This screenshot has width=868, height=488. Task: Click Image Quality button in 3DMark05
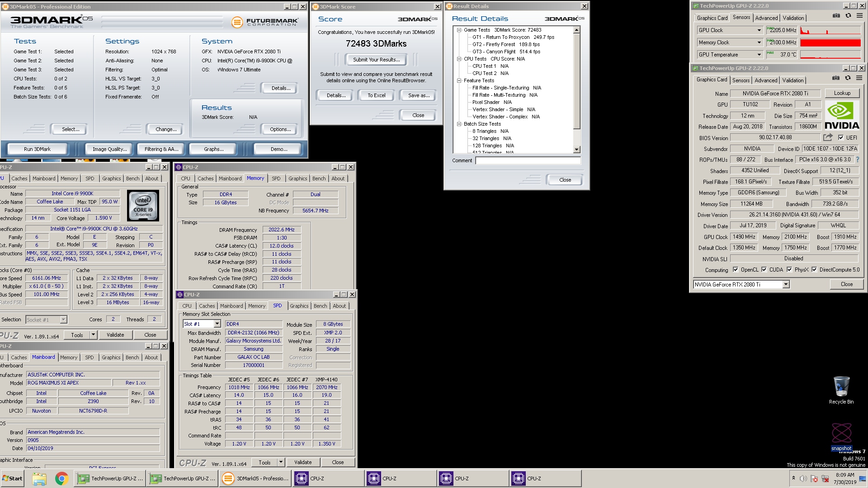[x=109, y=149]
